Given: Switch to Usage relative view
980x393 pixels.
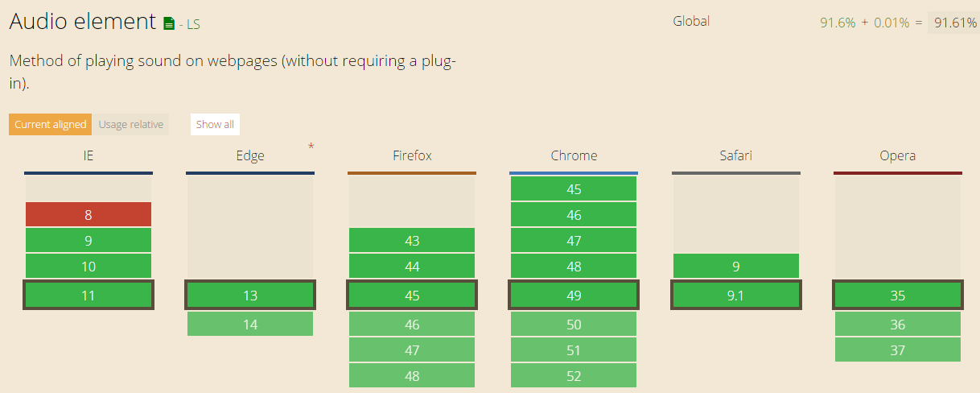Looking at the screenshot, I should [131, 124].
